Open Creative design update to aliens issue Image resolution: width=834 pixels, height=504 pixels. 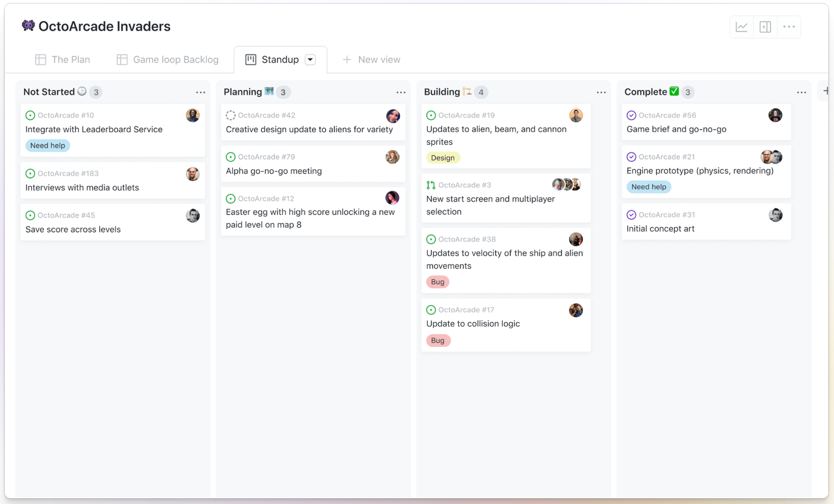point(309,129)
